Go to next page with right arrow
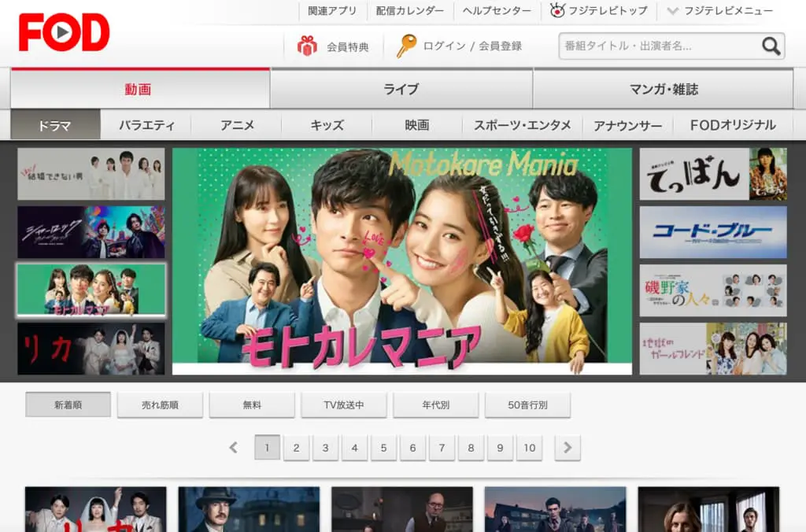The height and width of the screenshot is (532, 806). click(568, 448)
